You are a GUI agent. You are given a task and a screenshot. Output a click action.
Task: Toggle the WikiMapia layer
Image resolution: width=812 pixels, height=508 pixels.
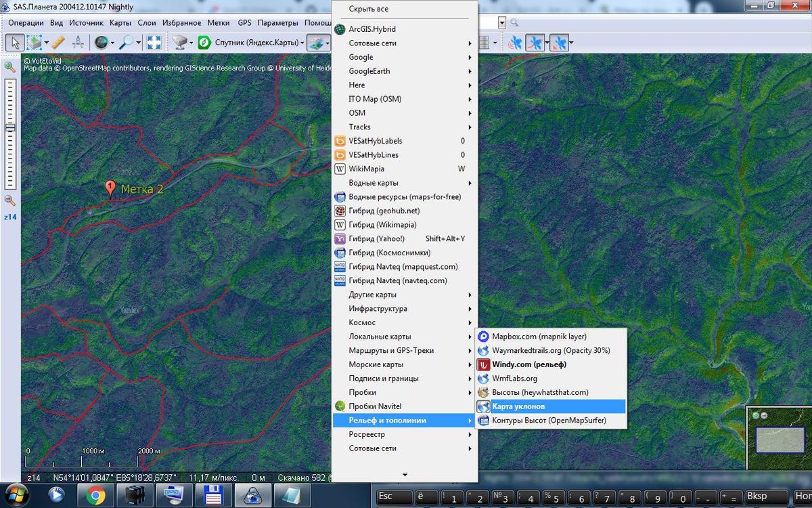click(405, 169)
